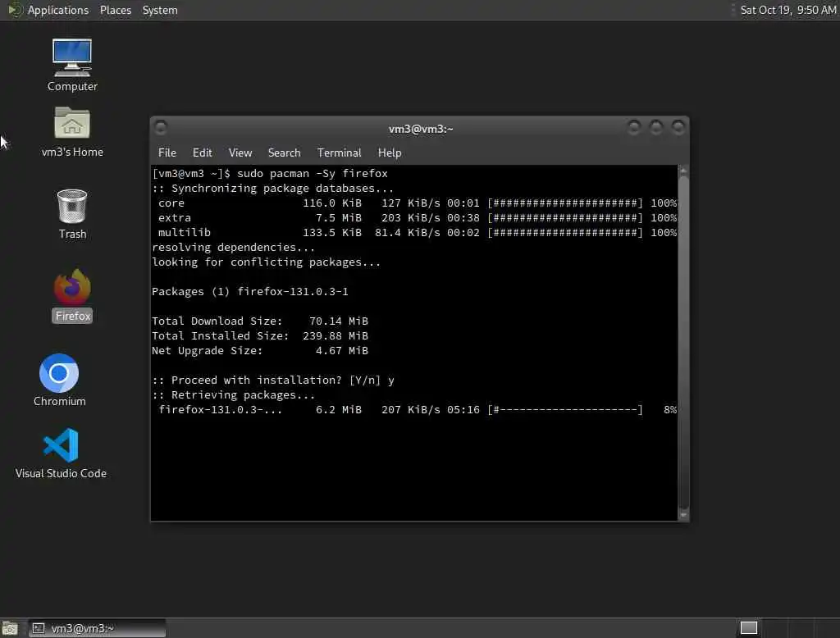The image size is (840, 638).
Task: Click the 'core' database download line
Action: pyautogui.click(x=418, y=203)
